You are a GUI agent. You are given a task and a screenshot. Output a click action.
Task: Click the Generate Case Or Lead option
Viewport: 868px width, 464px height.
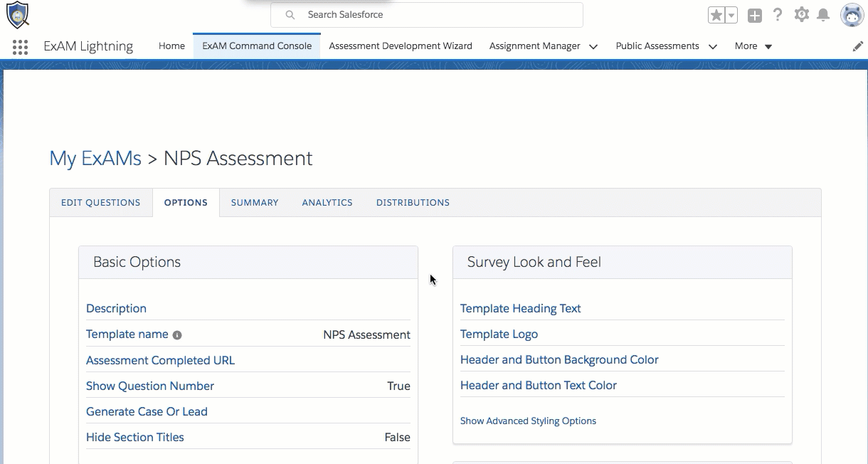click(147, 412)
